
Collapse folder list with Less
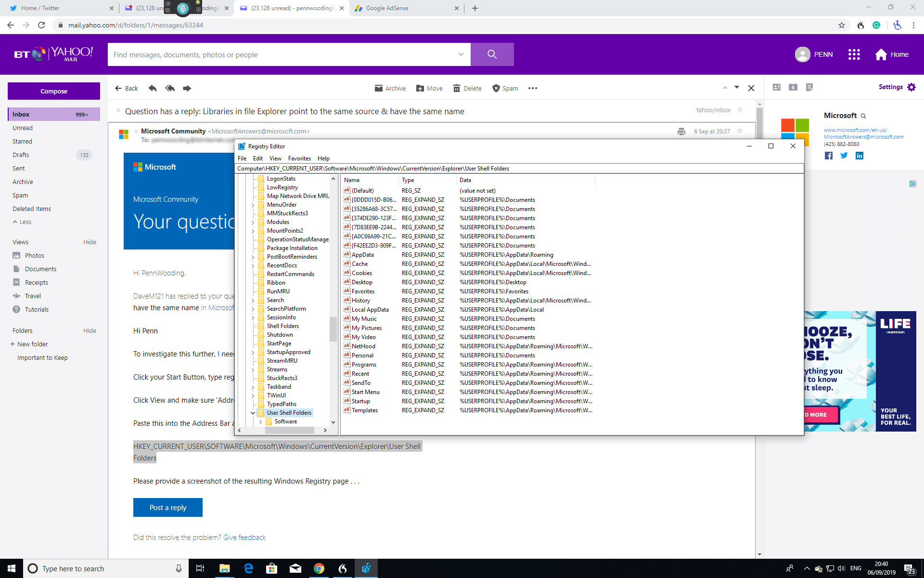click(22, 222)
